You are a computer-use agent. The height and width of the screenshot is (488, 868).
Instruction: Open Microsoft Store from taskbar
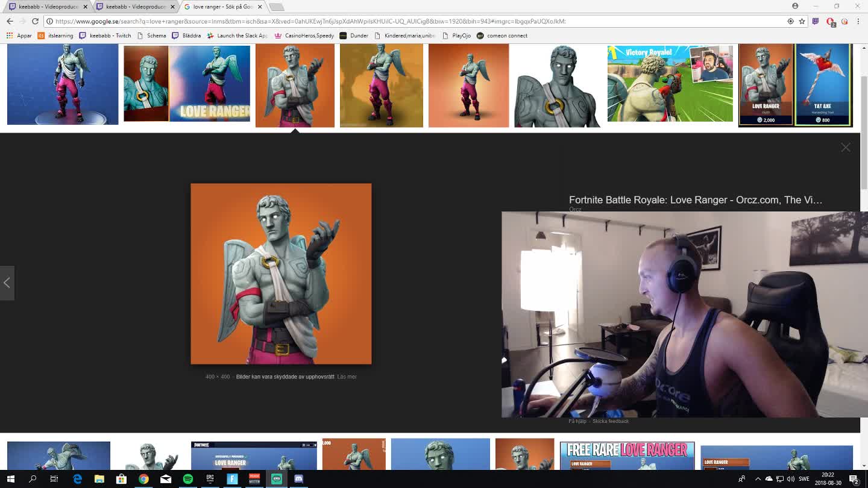click(x=121, y=479)
